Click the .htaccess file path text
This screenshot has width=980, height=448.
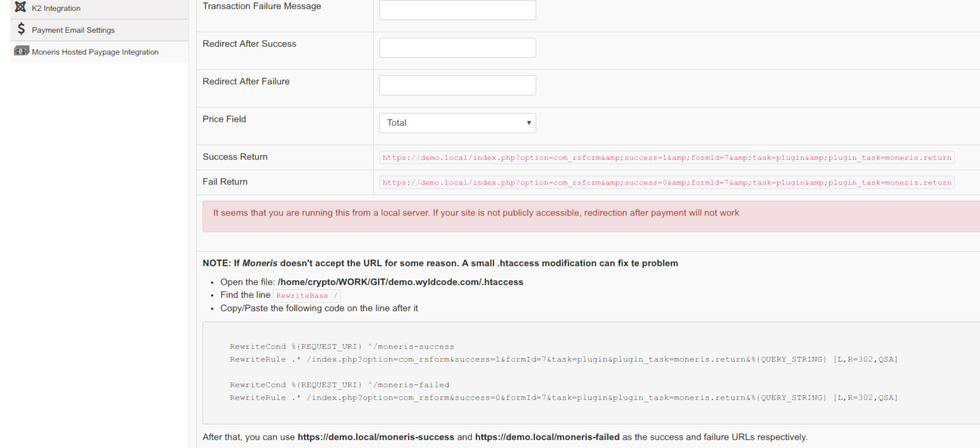[400, 282]
